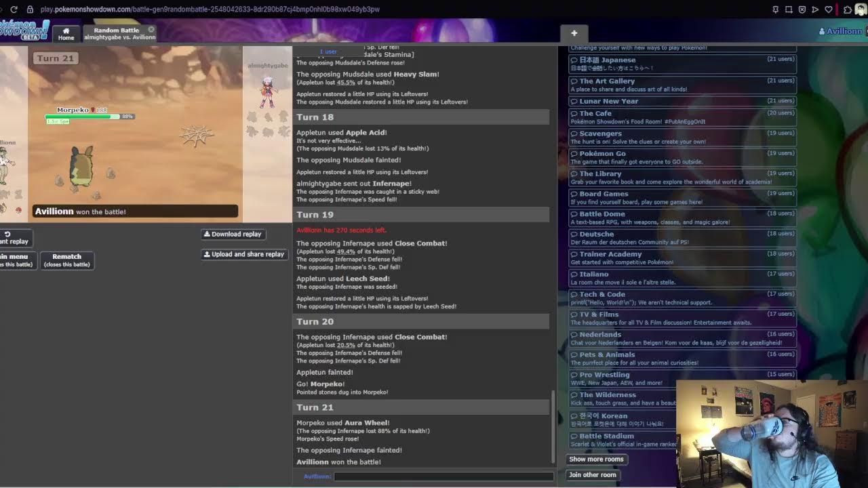The height and width of the screenshot is (488, 868).
Task: Join the Italiano room
Action: (682, 278)
